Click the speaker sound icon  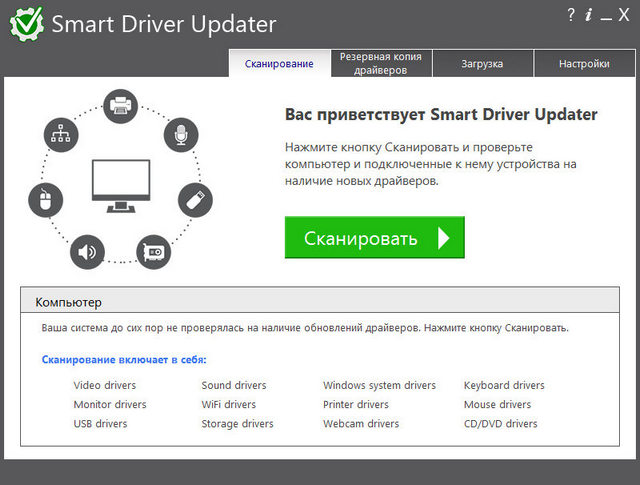tap(87, 251)
